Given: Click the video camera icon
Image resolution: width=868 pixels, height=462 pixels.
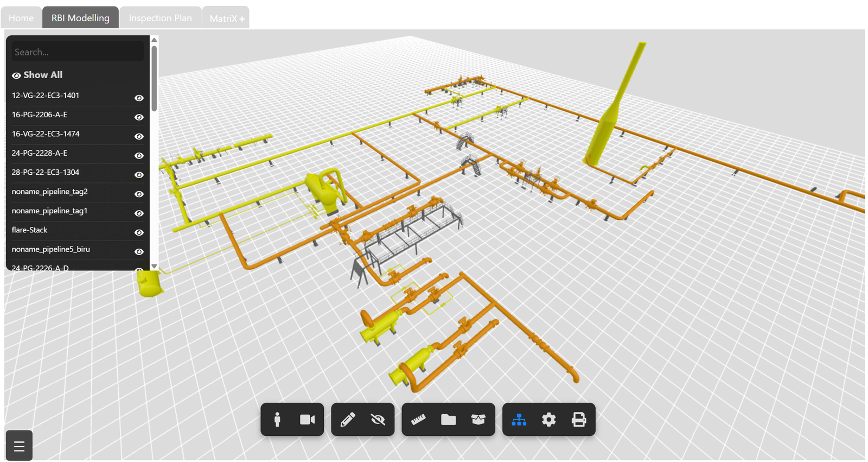Looking at the screenshot, I should pyautogui.click(x=307, y=420).
